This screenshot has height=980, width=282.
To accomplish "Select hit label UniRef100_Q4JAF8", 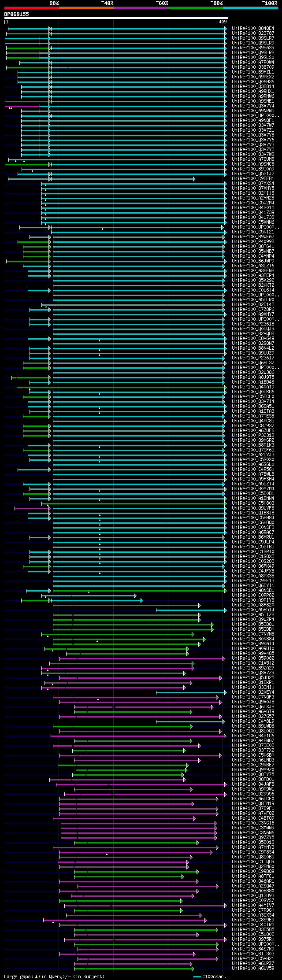I will (x=253, y=784).
